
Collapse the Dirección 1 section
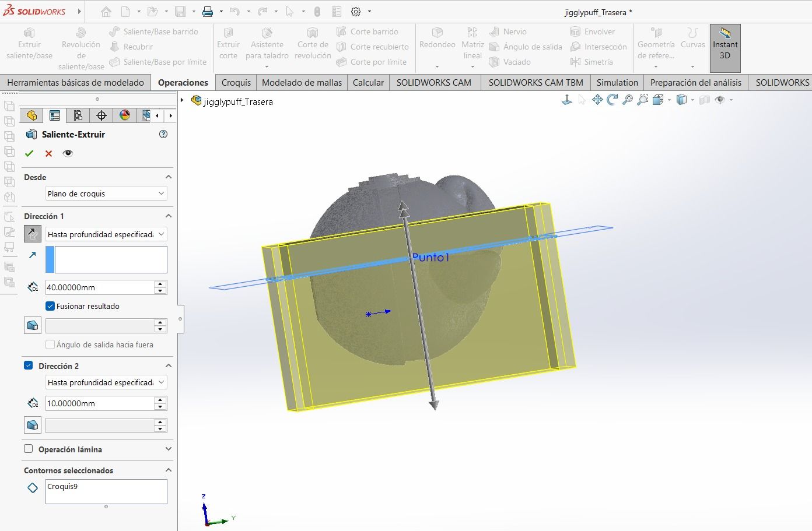pyautogui.click(x=169, y=216)
